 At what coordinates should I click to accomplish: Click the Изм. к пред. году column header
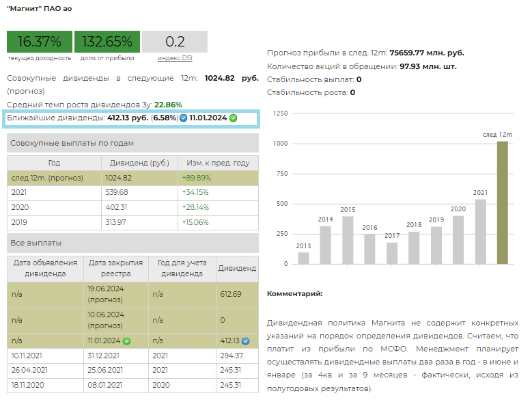pos(218,163)
